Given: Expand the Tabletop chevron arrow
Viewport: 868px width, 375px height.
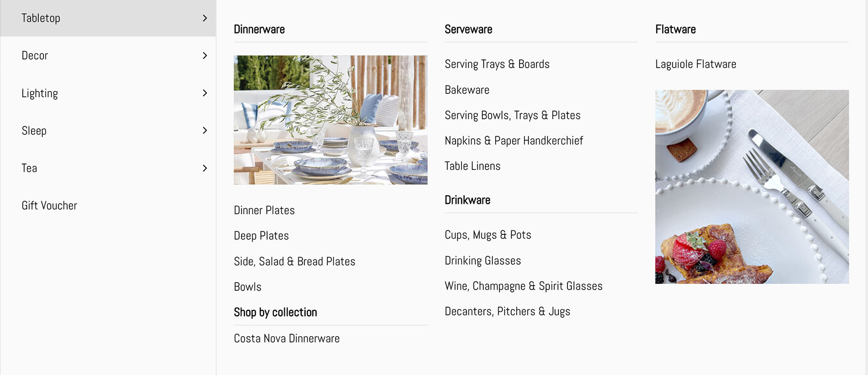Looking at the screenshot, I should click(x=205, y=18).
